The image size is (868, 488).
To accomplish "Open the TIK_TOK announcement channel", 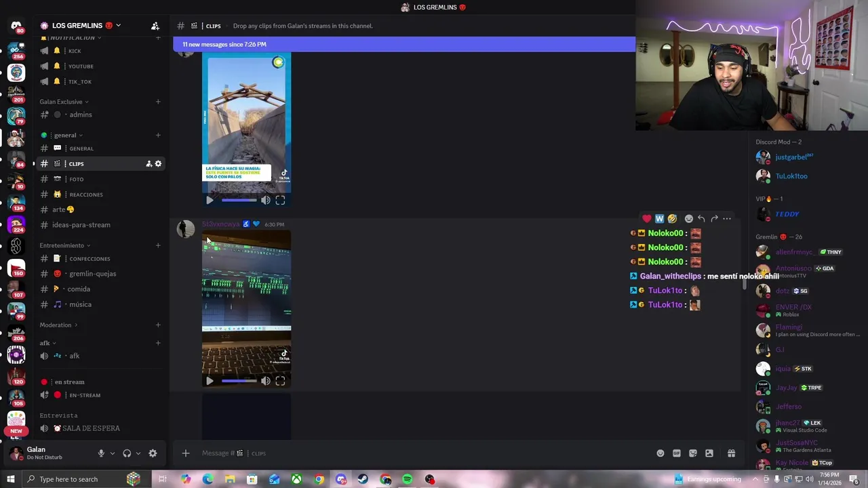I will point(101,81).
